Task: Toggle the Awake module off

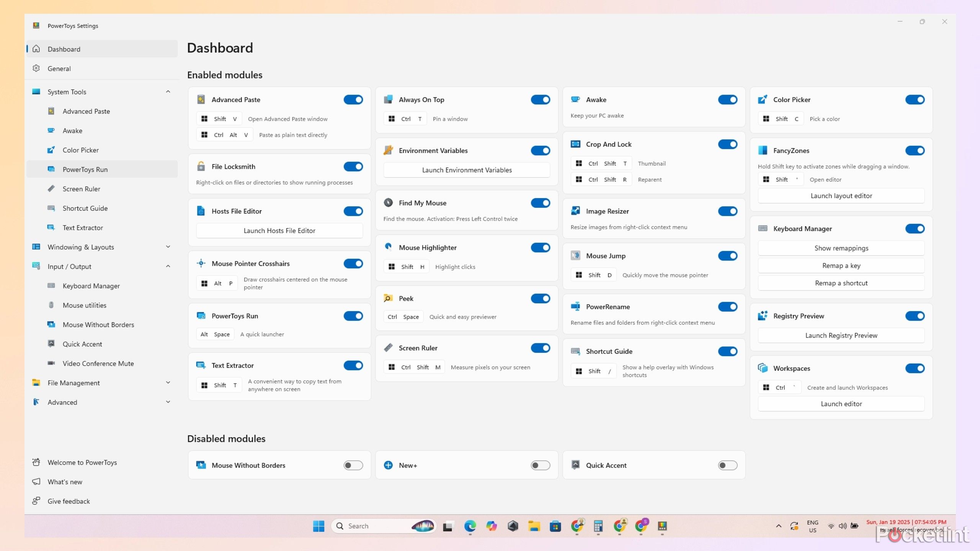Action: click(727, 99)
